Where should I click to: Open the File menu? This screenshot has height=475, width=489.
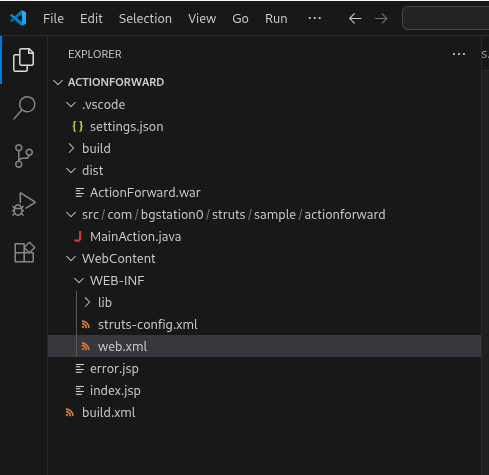pyautogui.click(x=53, y=19)
